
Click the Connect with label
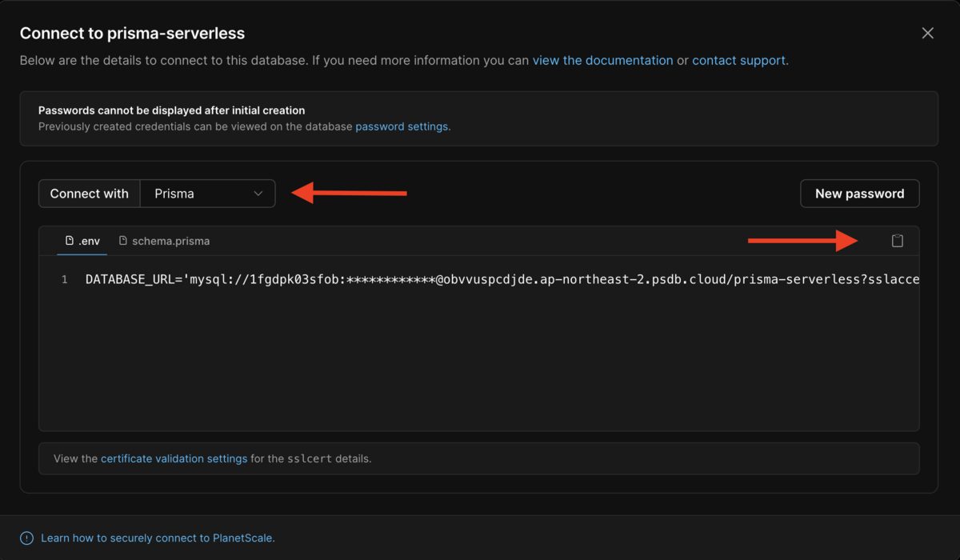pyautogui.click(x=89, y=194)
